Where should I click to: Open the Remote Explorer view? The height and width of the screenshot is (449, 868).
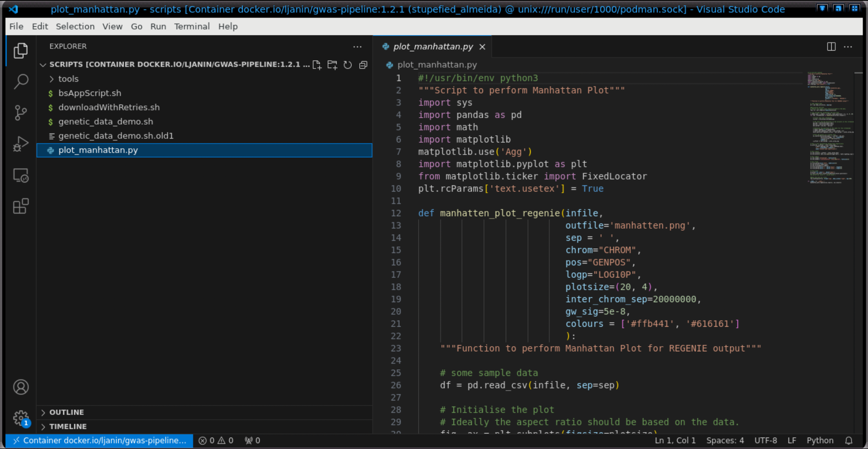[x=21, y=175]
